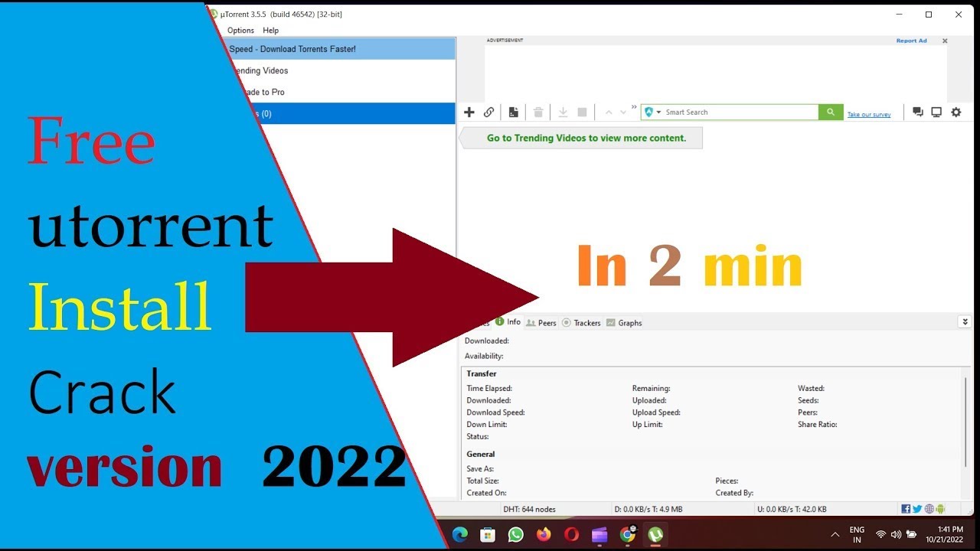
Task: Click the Twitter icon in status bar
Action: point(917,509)
